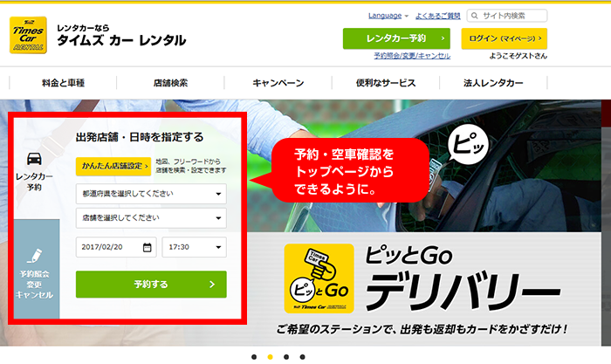Click the yellow ログイン（マイページ） button

(504, 38)
